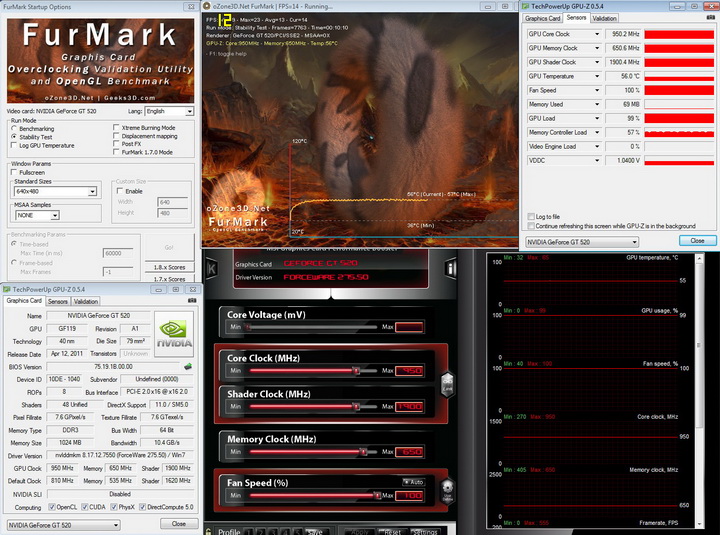Screen dimensions: 720x535
Task: Open Kombustor via the K icon in Afterburner
Action: (212, 268)
